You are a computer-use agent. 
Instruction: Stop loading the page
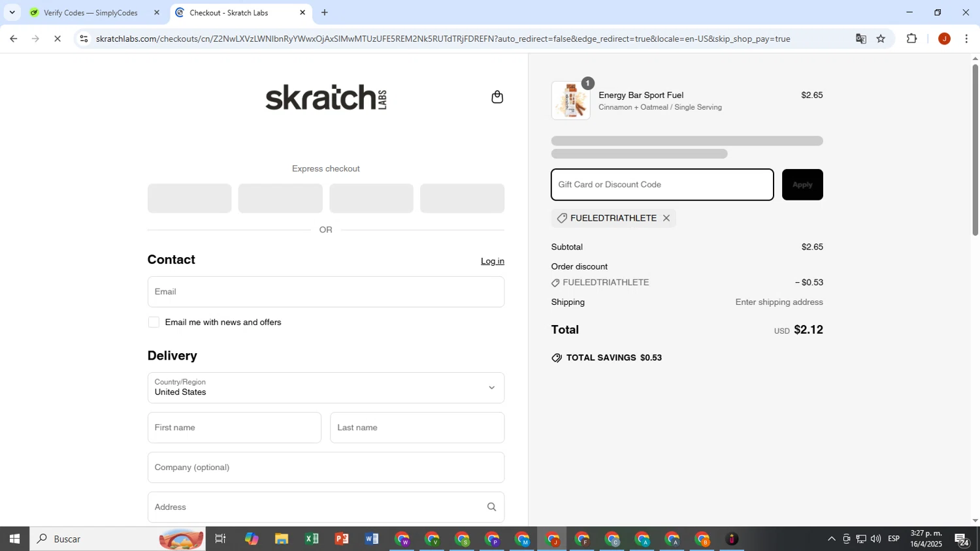pyautogui.click(x=57, y=39)
